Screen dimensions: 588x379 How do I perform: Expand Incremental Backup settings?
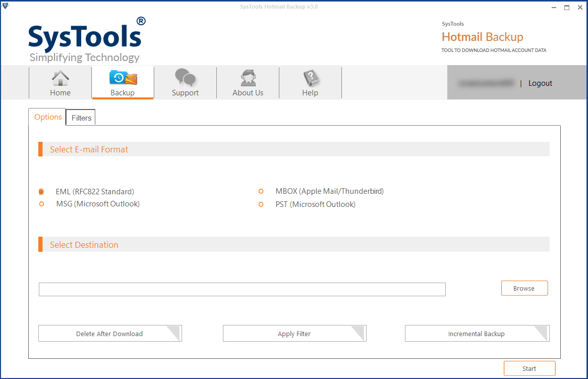click(x=477, y=333)
